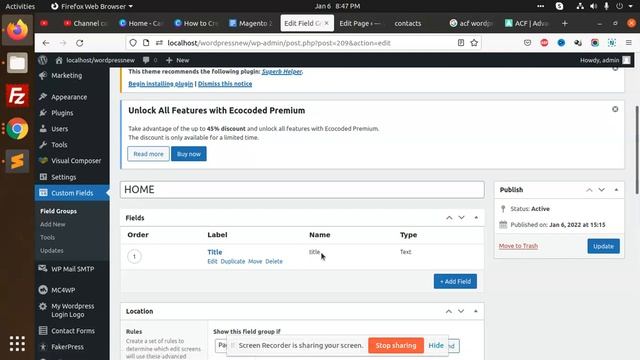Screen dimensions: 640x360
Task: Move Location panel up
Action: tap(449, 311)
